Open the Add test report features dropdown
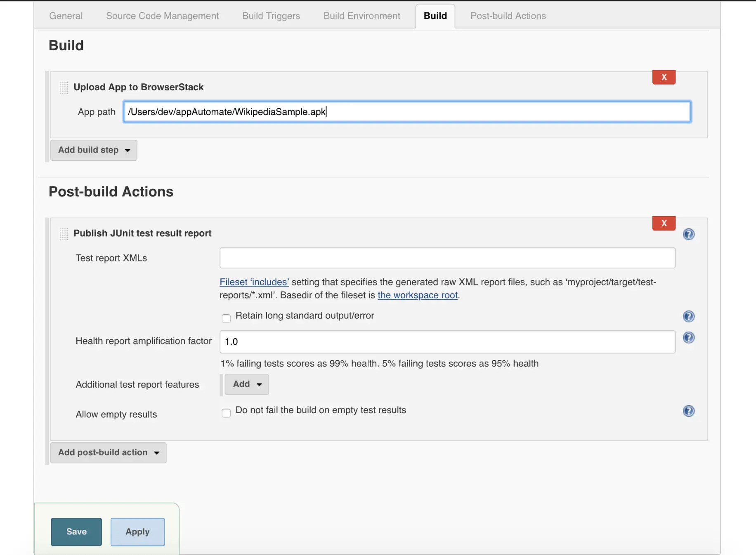Viewport: 756px width, 555px height. tap(247, 384)
